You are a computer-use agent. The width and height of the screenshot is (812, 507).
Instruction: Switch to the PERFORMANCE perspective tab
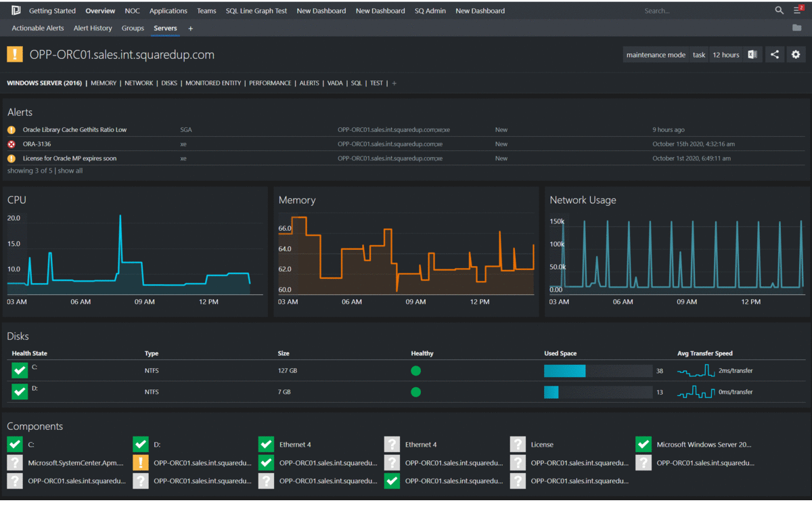(270, 83)
